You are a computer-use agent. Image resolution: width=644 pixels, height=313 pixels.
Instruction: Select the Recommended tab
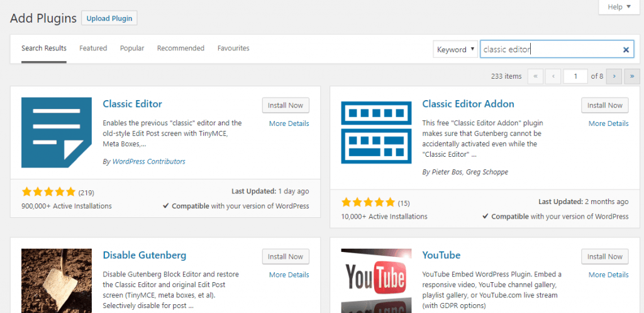pyautogui.click(x=180, y=48)
